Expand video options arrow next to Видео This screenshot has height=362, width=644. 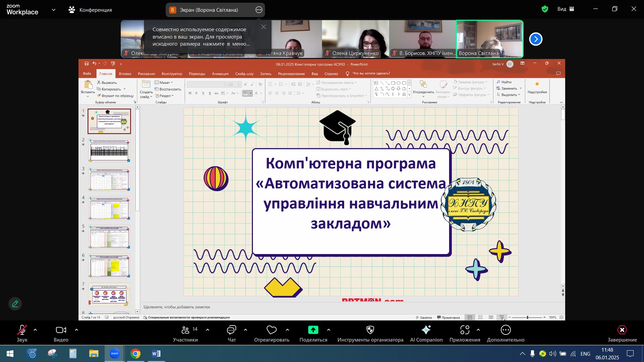[76, 330]
